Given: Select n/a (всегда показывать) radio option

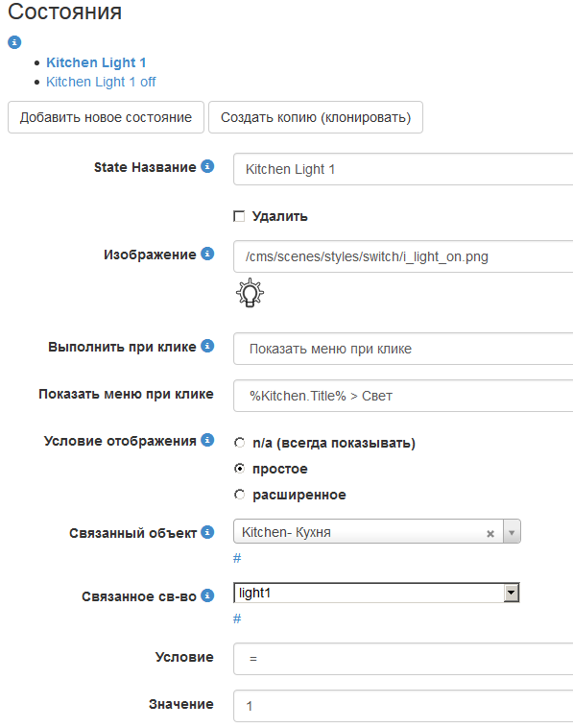Looking at the screenshot, I should coord(239,443).
